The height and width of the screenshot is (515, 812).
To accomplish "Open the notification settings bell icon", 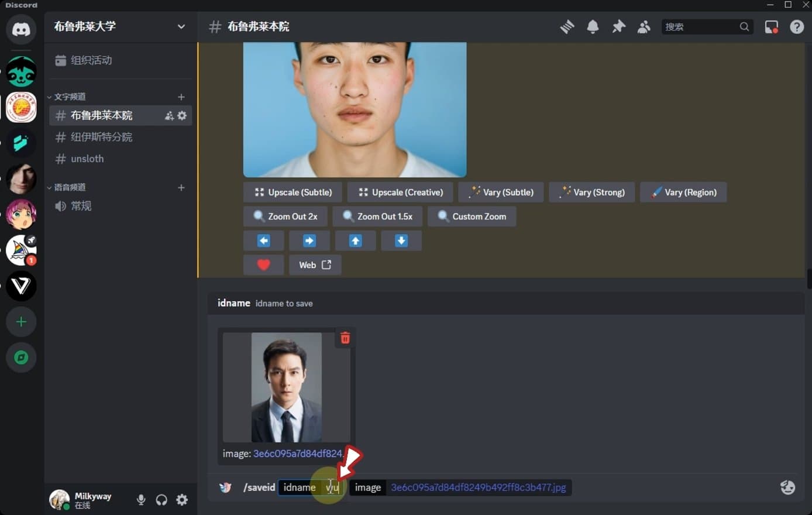I will pos(593,26).
